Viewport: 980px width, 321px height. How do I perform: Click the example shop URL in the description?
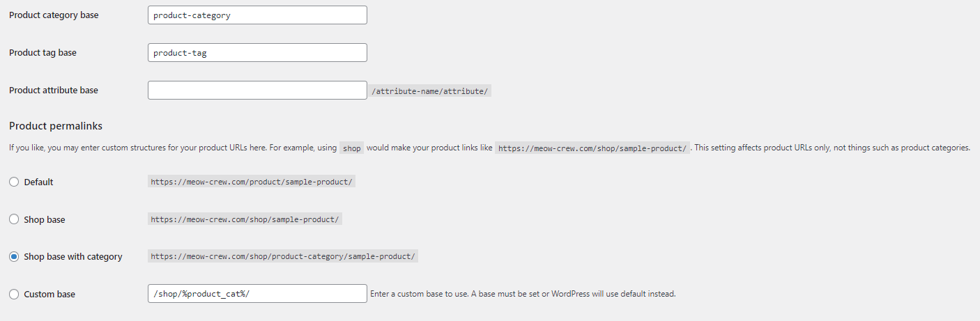click(592, 148)
